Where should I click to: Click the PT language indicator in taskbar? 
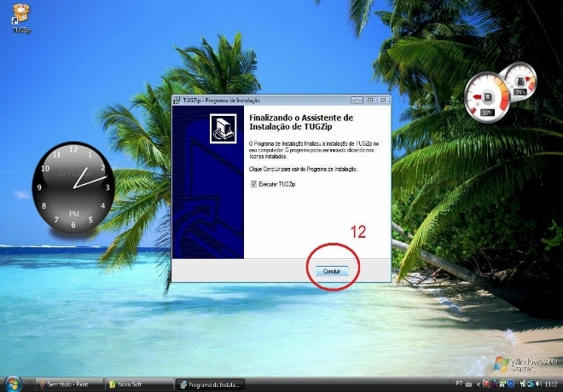coord(459,384)
